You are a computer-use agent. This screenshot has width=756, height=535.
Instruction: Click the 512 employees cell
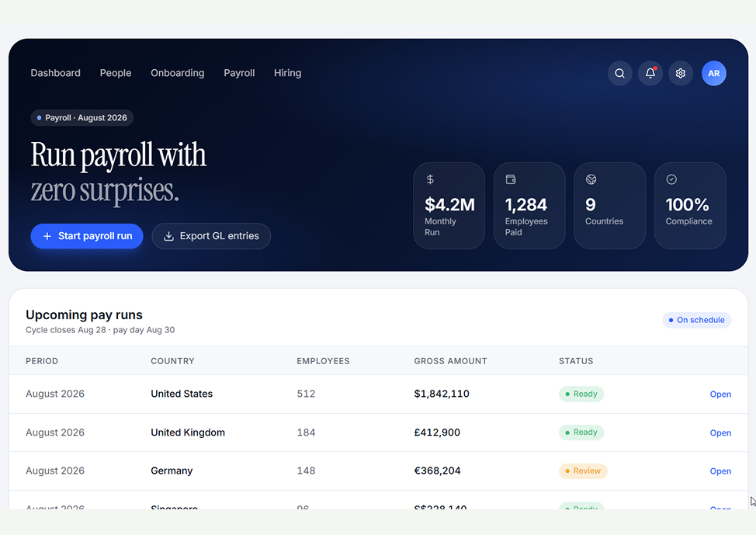pyautogui.click(x=306, y=394)
